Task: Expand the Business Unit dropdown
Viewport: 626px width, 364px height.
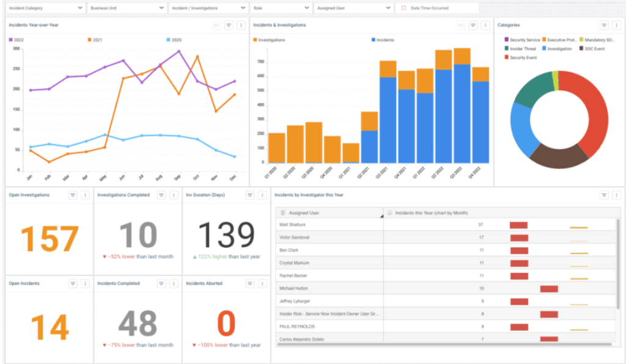Action: click(125, 7)
